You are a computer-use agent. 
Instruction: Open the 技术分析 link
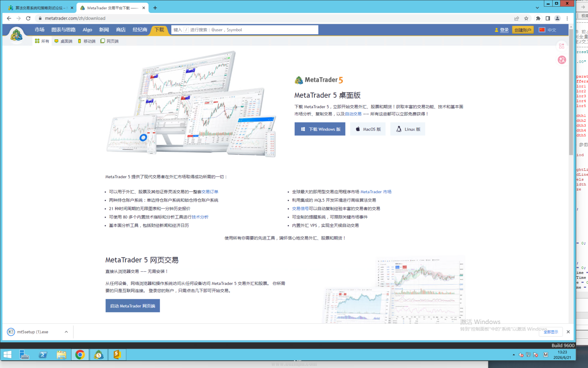(200, 217)
